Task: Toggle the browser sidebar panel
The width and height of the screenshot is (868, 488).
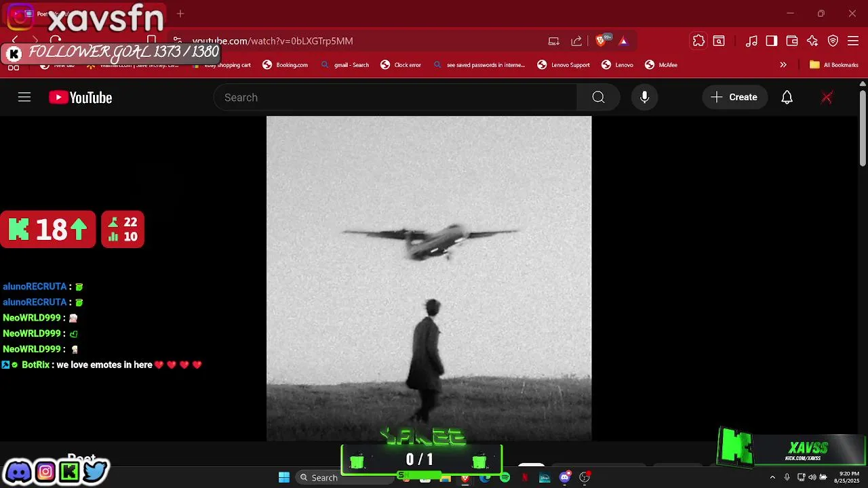Action: [772, 41]
